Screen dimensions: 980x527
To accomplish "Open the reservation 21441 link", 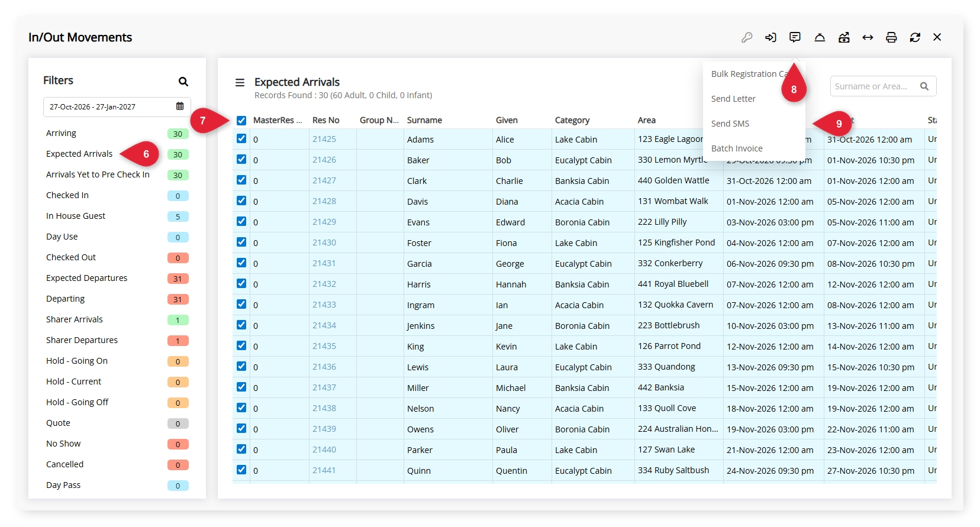I will tap(324, 470).
